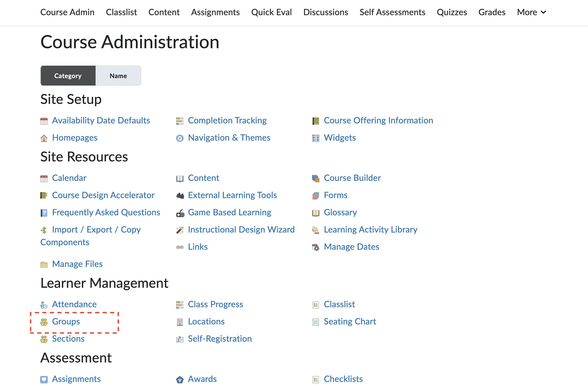Click the Instructional Design Wizard wand icon

(180, 230)
